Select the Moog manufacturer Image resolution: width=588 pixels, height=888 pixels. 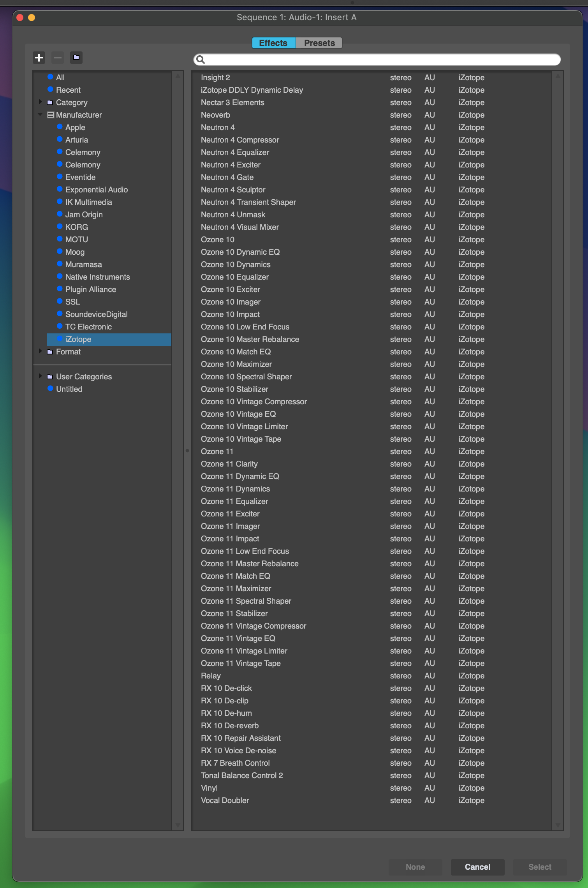tap(75, 252)
